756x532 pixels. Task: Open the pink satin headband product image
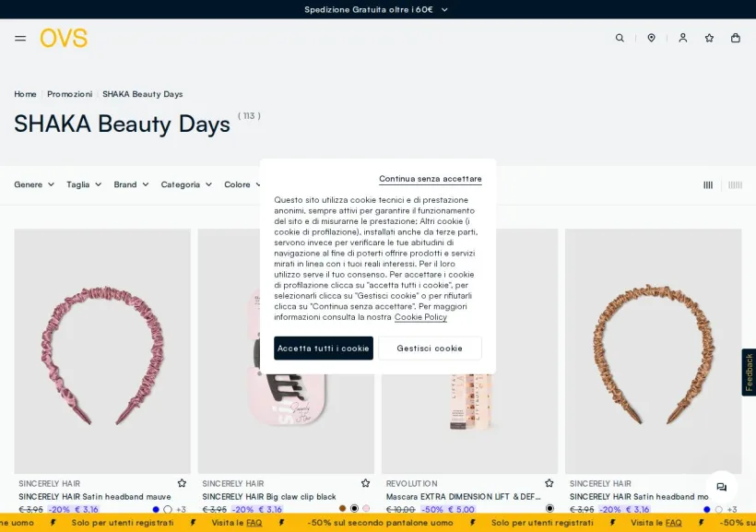click(x=102, y=351)
